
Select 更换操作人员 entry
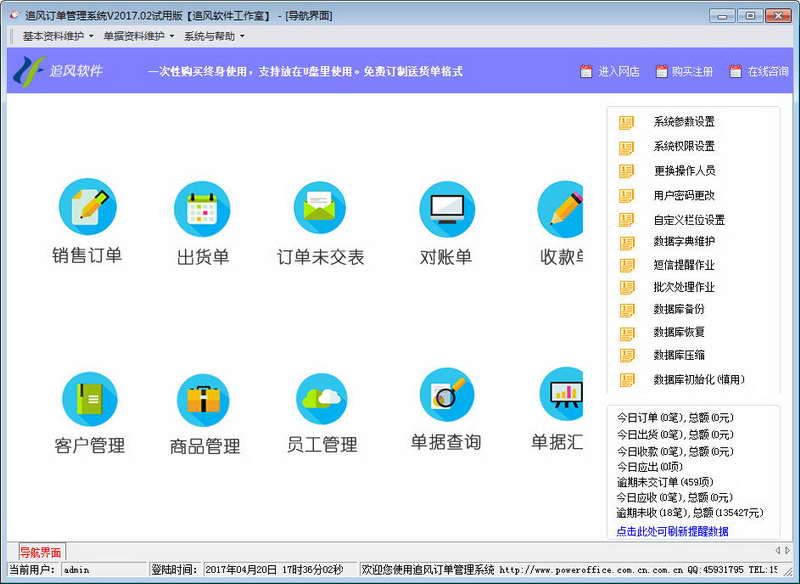(x=684, y=171)
